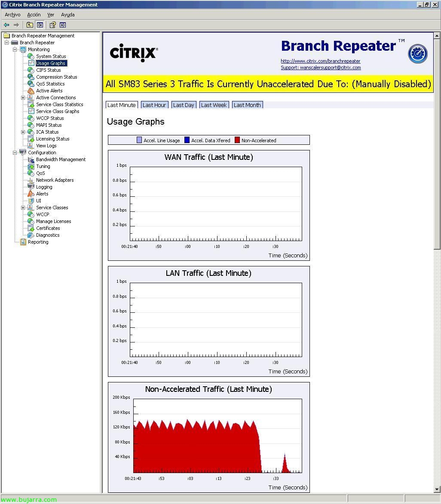Collapse the Monitoring tree node
The image size is (441, 504).
coord(15,49)
